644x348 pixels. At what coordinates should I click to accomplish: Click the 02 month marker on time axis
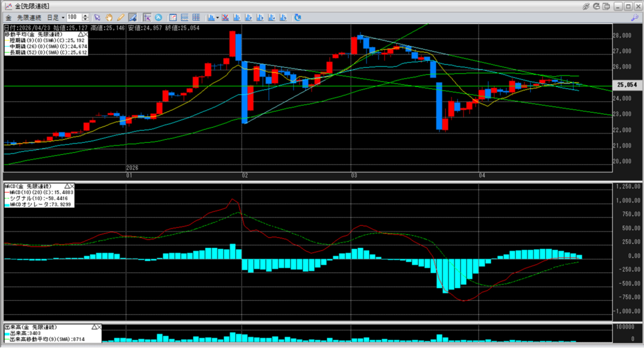[x=245, y=176]
